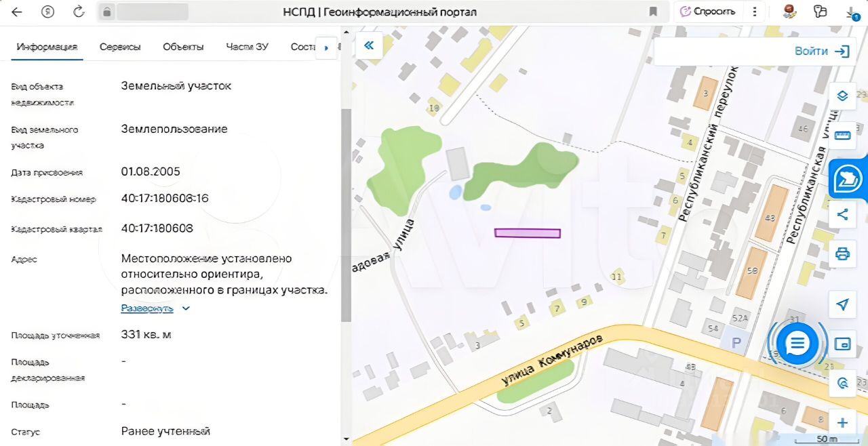
Task: Click the parking P marker on map
Action: 736,343
